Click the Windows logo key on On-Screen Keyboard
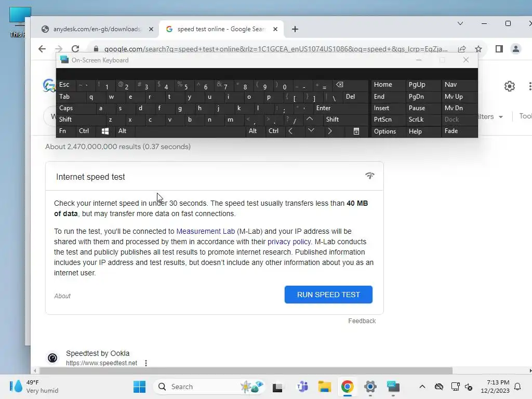532x399 pixels. click(105, 131)
